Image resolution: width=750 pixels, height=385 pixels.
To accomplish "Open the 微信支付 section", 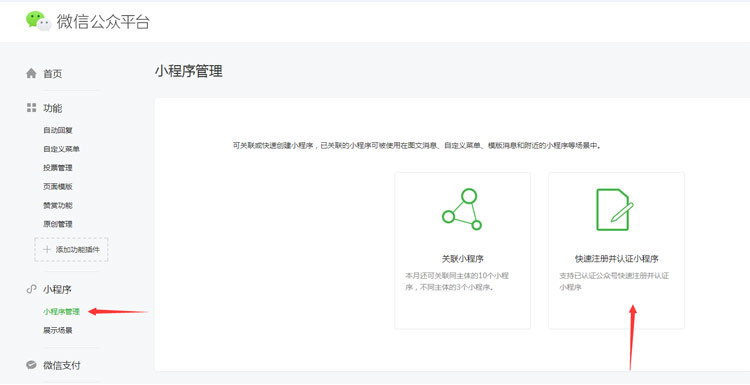I will pyautogui.click(x=62, y=365).
